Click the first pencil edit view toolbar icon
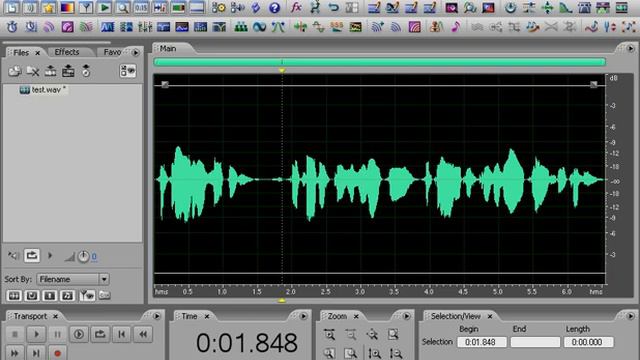The image size is (640, 360). click(374, 7)
